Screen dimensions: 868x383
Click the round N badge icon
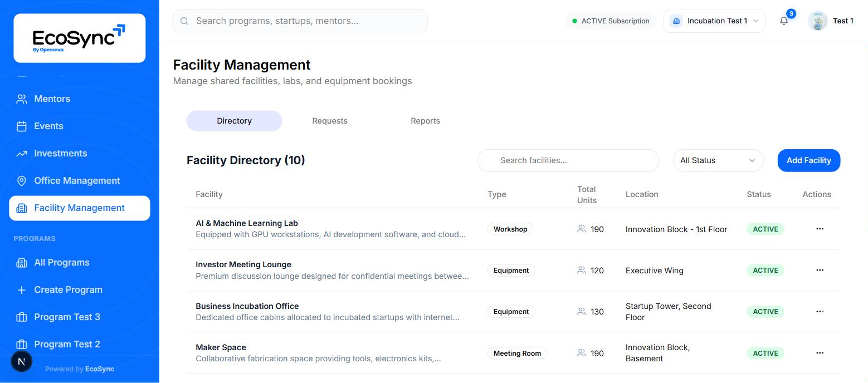(22, 361)
